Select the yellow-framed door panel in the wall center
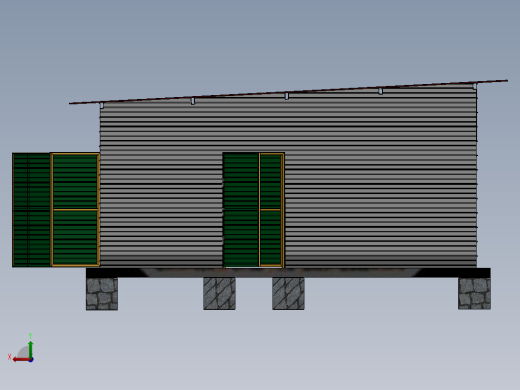The height and width of the screenshot is (390, 520). click(271, 210)
